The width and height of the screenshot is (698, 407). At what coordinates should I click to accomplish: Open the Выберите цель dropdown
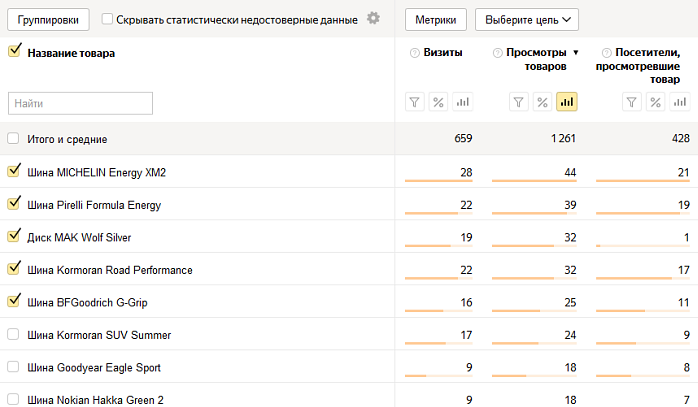pyautogui.click(x=527, y=20)
